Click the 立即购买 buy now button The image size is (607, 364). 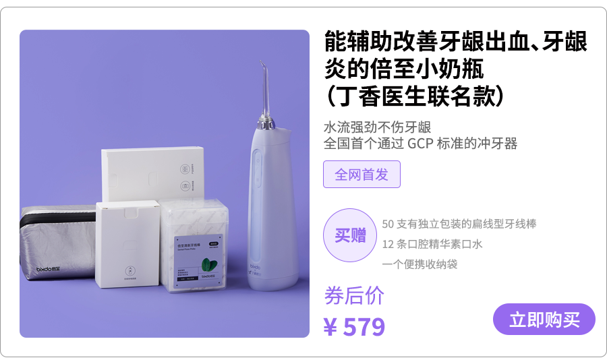(x=544, y=319)
